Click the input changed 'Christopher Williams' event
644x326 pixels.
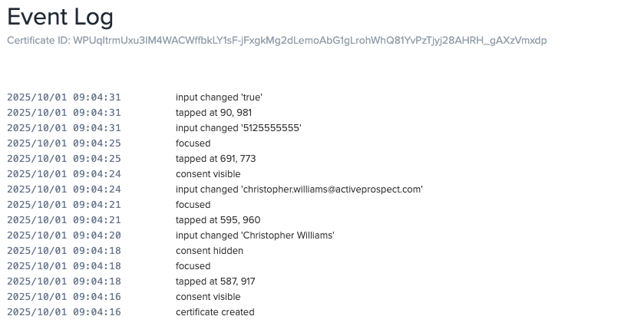pyautogui.click(x=255, y=235)
